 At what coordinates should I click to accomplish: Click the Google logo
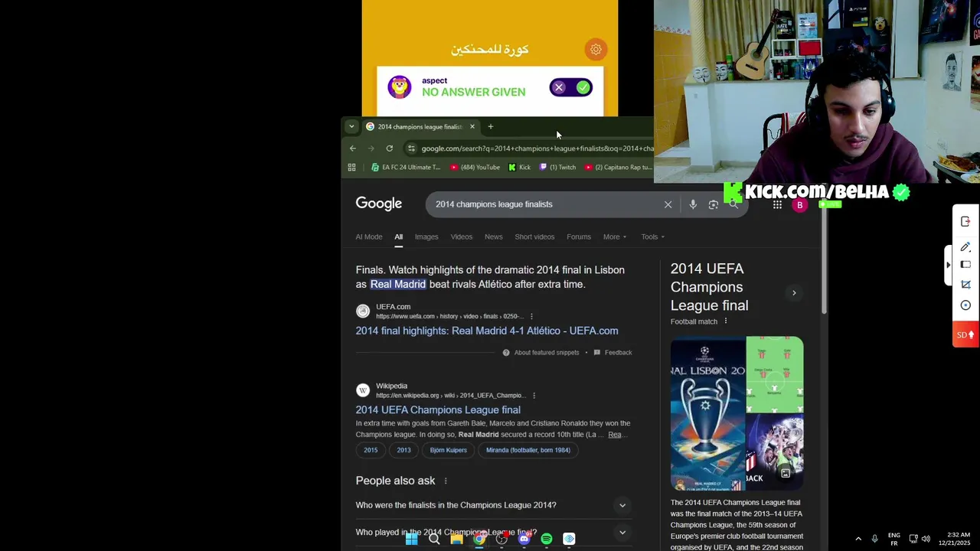pyautogui.click(x=378, y=204)
